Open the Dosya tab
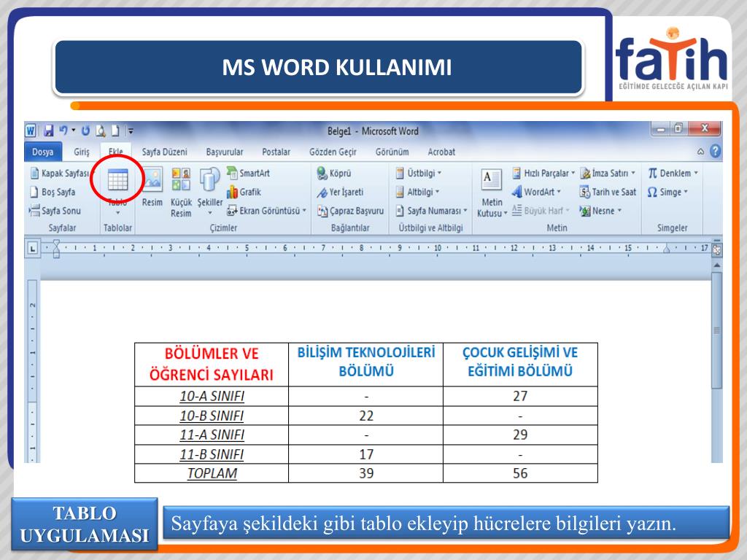 tap(43, 152)
